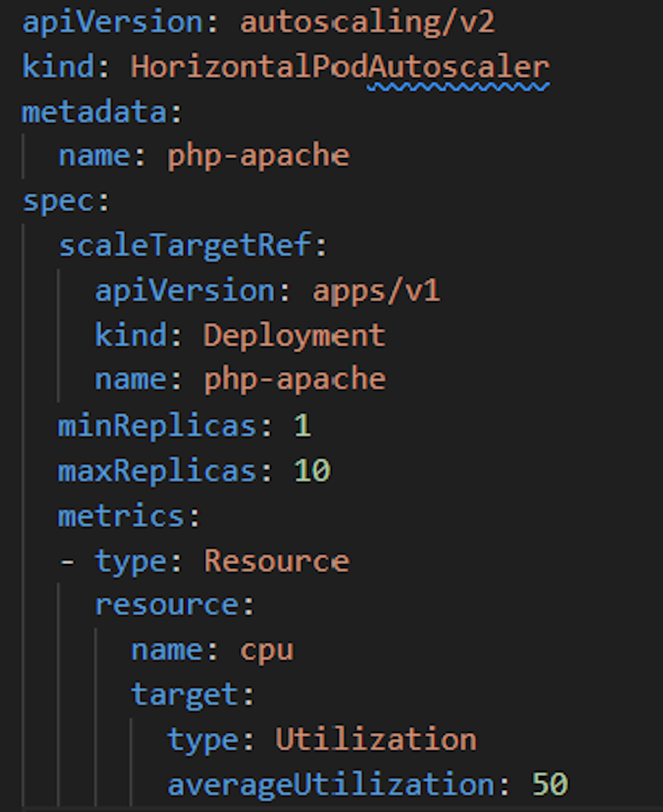Click the Deployment value

[295, 335]
